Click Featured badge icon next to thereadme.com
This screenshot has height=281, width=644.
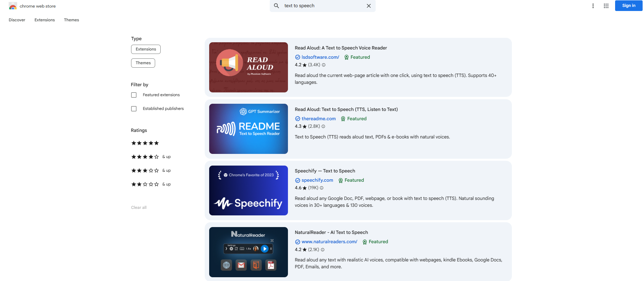[x=343, y=119]
